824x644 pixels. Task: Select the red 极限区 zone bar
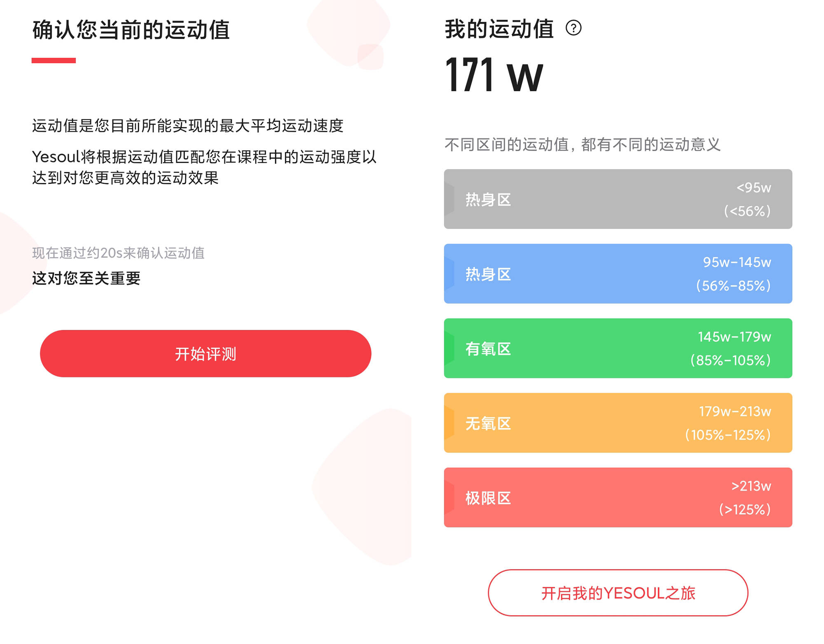618,497
